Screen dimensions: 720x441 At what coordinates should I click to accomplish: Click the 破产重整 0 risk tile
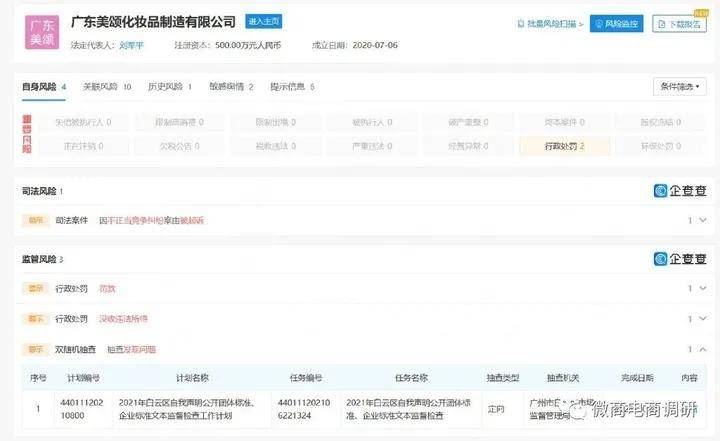point(468,122)
